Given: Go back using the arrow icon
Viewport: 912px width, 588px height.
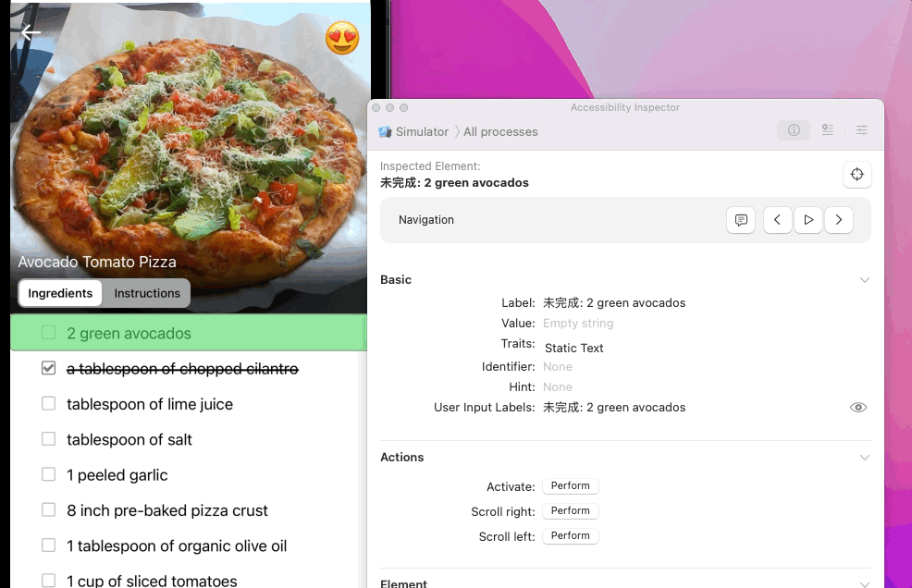Looking at the screenshot, I should 31,32.
